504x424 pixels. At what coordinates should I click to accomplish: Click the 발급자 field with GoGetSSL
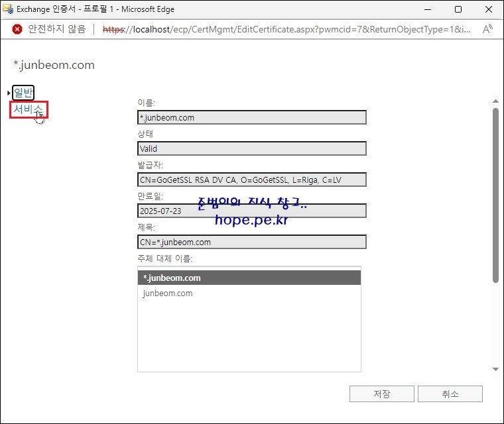[x=252, y=180]
